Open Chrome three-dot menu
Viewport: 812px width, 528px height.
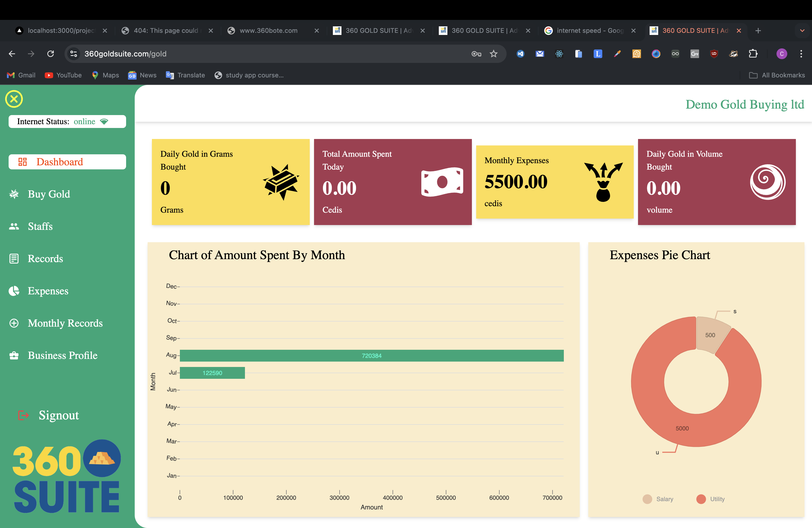coord(801,53)
